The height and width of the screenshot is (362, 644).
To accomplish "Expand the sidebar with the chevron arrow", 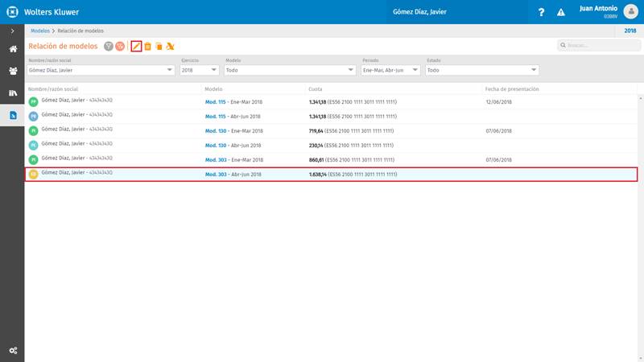I will (12, 31).
